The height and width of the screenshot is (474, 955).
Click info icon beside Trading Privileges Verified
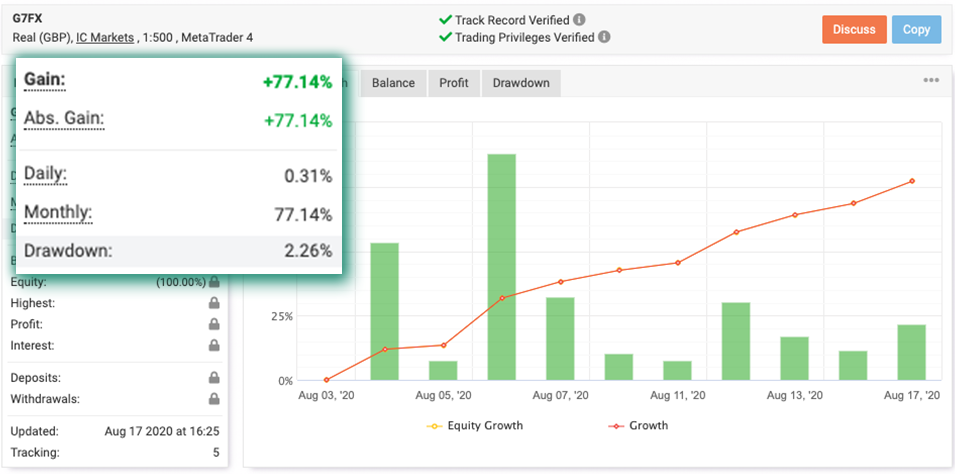[604, 38]
